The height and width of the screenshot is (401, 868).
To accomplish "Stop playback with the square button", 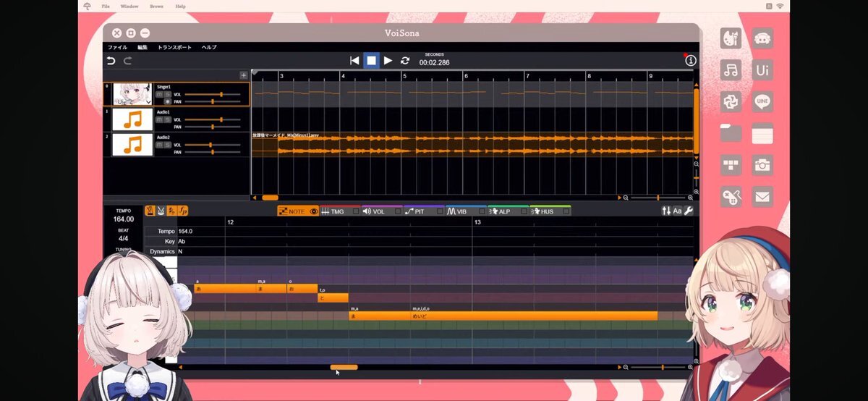I will tap(371, 61).
